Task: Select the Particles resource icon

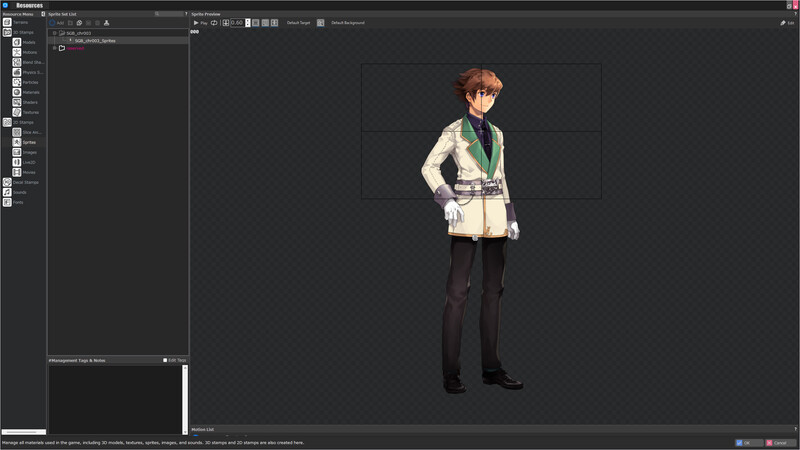Action: point(17,82)
